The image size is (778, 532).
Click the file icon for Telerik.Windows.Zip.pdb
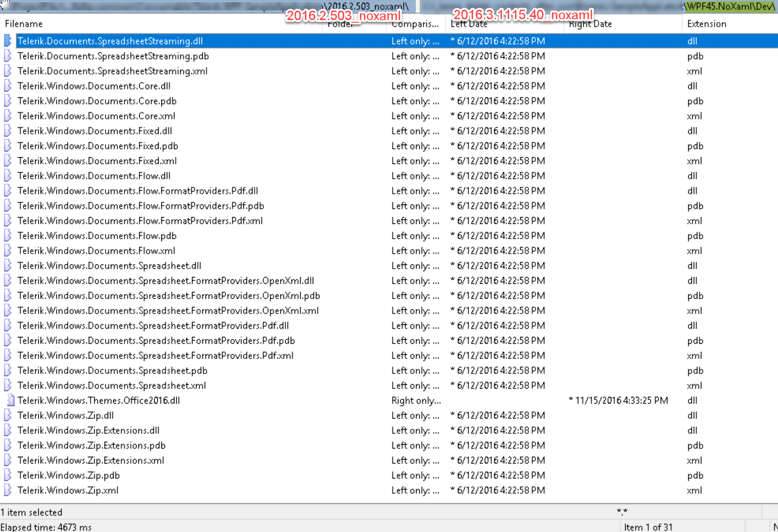point(8,475)
